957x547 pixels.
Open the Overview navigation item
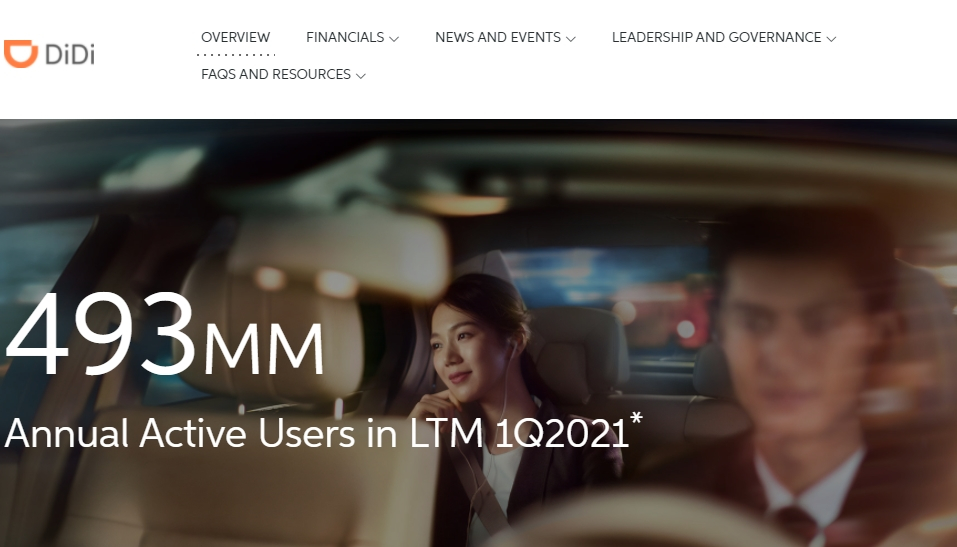(x=235, y=37)
